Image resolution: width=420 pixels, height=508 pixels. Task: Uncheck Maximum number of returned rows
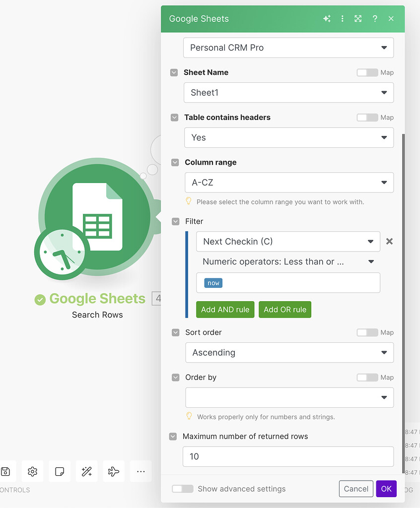pyautogui.click(x=173, y=437)
